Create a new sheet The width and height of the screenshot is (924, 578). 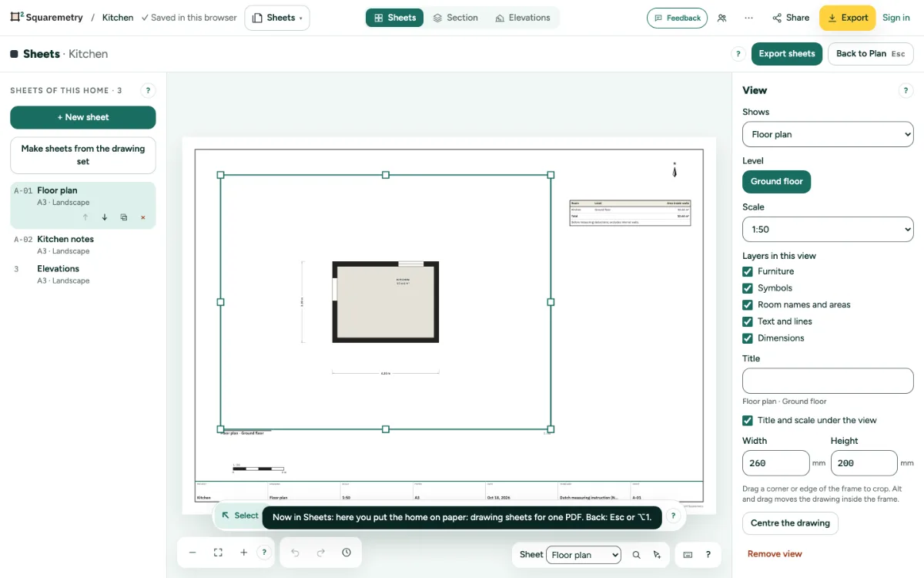click(x=83, y=117)
